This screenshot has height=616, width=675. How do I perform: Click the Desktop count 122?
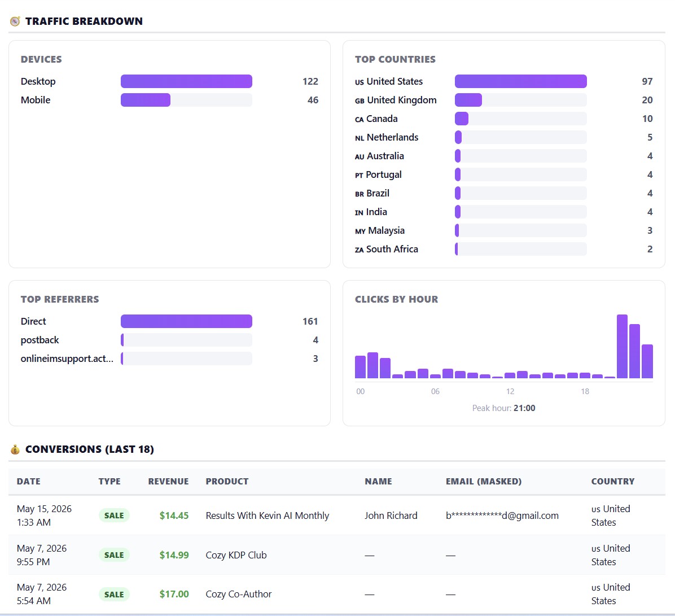tap(310, 81)
